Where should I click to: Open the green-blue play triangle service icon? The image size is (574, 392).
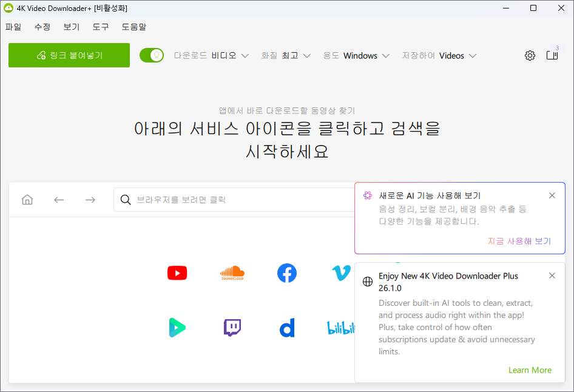pyautogui.click(x=177, y=328)
